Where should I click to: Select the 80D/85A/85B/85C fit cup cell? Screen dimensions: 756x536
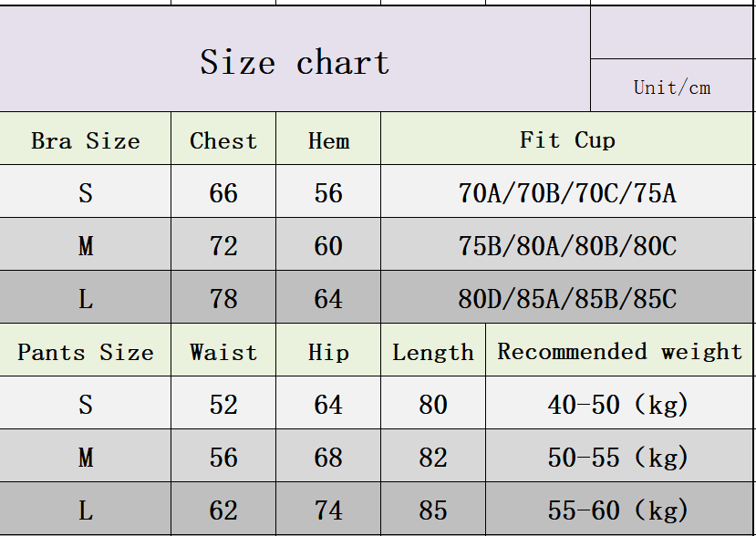pyautogui.click(x=567, y=298)
